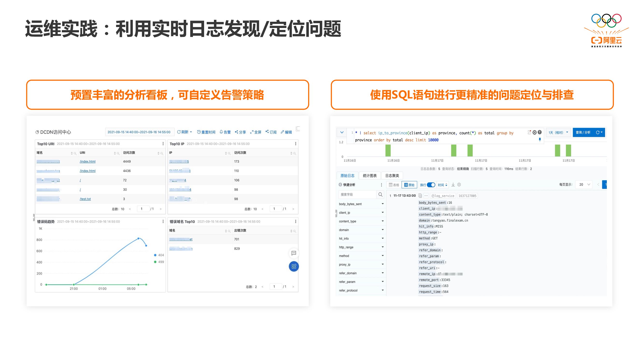The height and width of the screenshot is (362, 644).
Task: Click the 分享 share icon
Action: (236, 132)
